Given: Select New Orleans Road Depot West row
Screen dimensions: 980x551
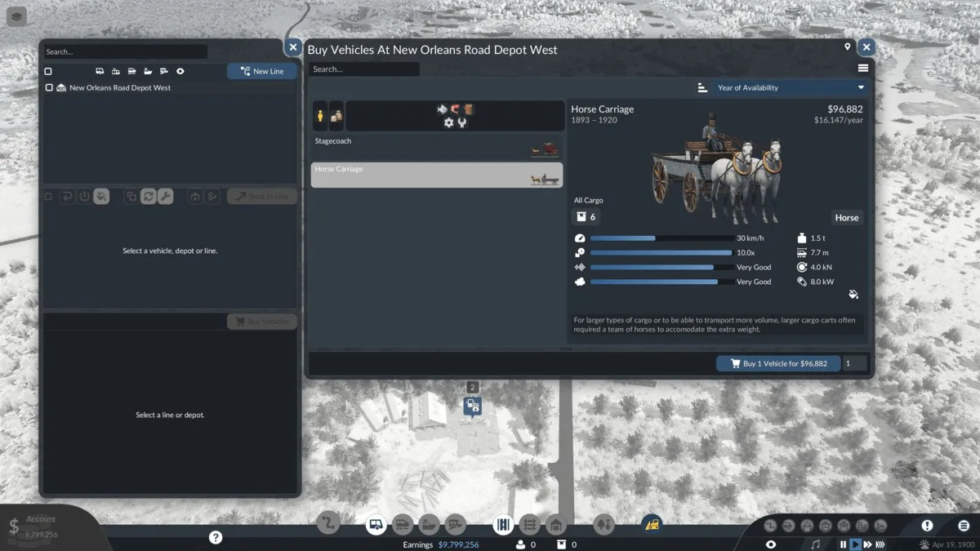Looking at the screenshot, I should pos(170,87).
